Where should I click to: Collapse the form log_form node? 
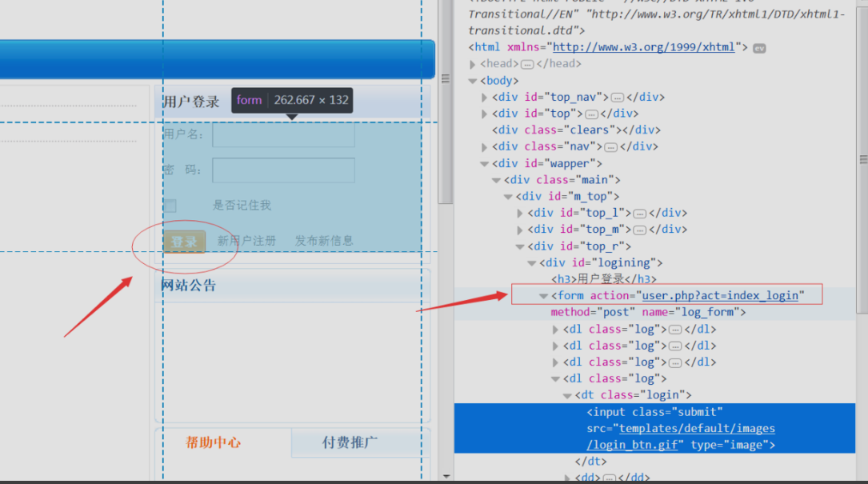pos(544,296)
